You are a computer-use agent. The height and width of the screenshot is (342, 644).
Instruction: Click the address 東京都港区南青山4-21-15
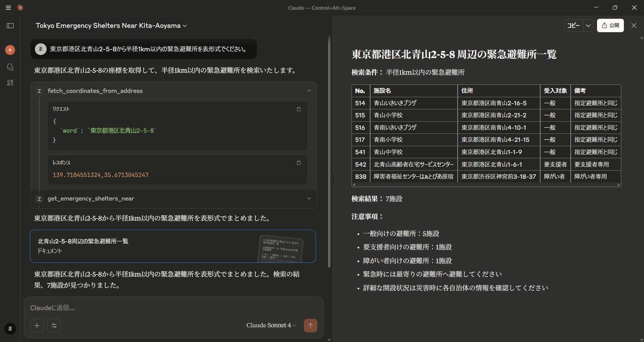pyautogui.click(x=495, y=140)
